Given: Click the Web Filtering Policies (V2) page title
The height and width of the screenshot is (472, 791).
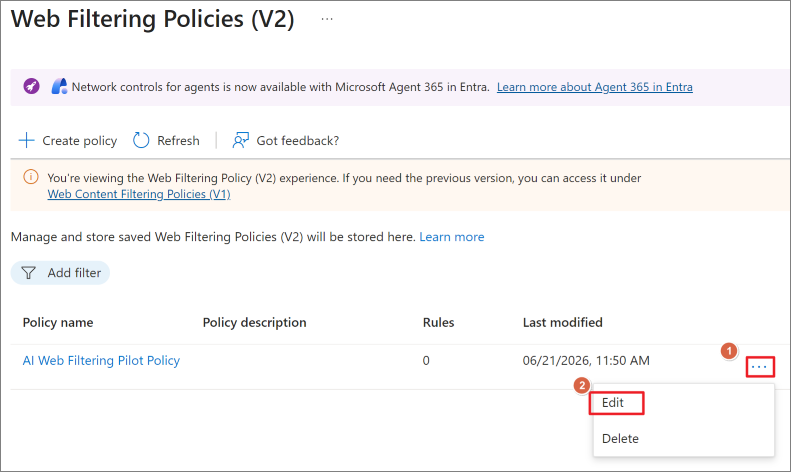Looking at the screenshot, I should tap(152, 19).
